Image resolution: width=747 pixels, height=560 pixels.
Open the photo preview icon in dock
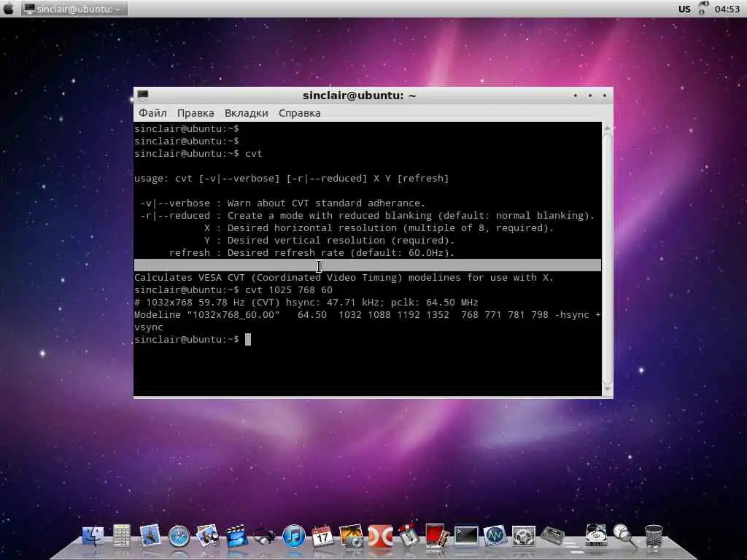pos(208,536)
